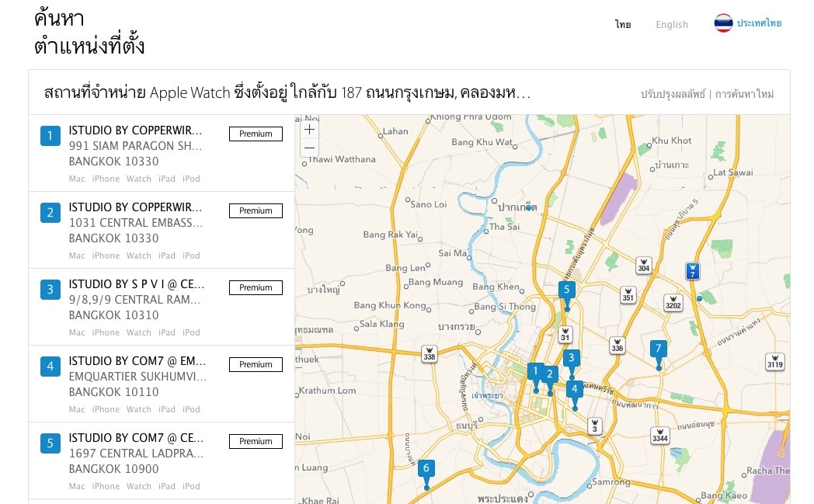814x504 pixels.
Task: Click route 3344 highway shield on map
Action: click(659, 435)
